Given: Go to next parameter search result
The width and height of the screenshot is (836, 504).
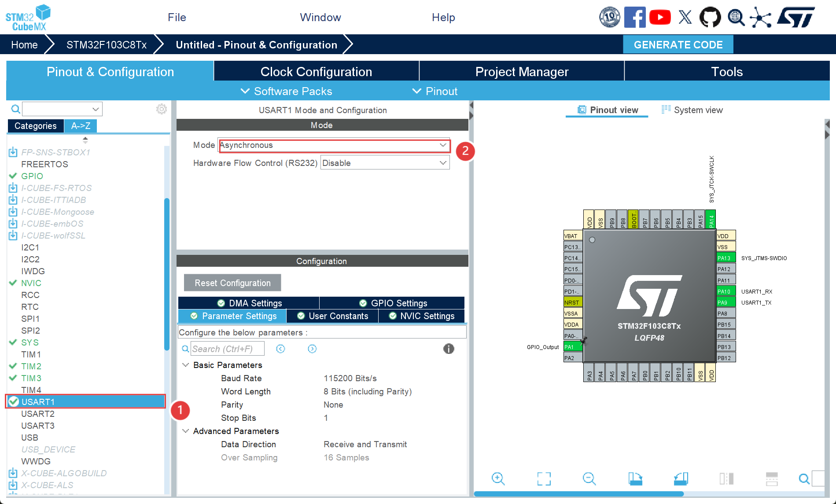Looking at the screenshot, I should [312, 349].
